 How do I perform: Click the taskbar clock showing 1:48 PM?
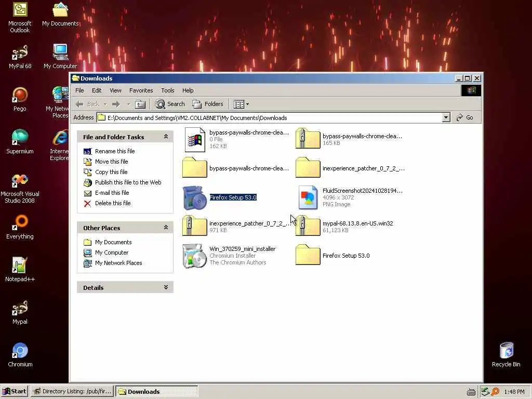coord(514,392)
